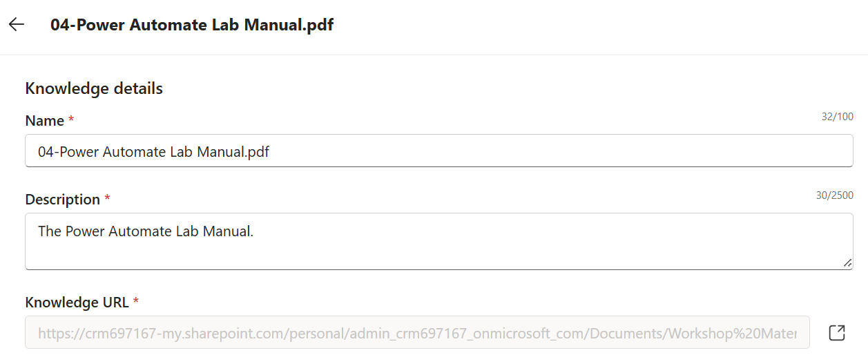Image resolution: width=868 pixels, height=364 pixels.
Task: Click the 32/100 character counter
Action: pyautogui.click(x=837, y=117)
